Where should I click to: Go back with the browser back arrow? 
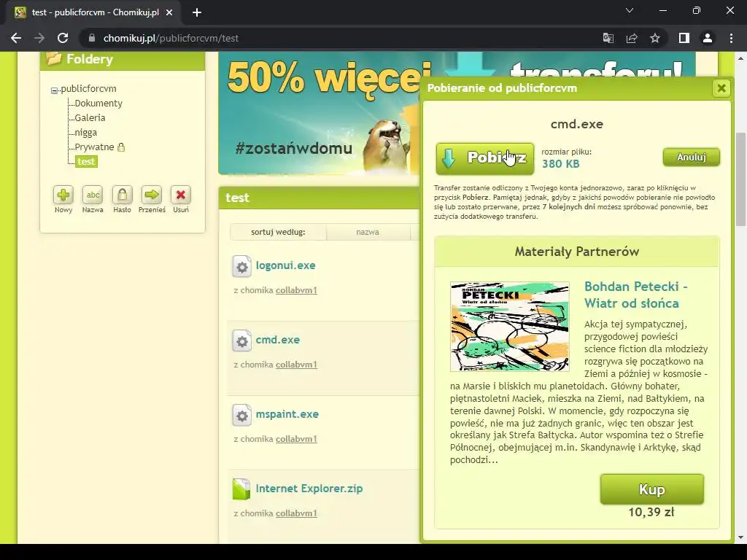pos(16,38)
